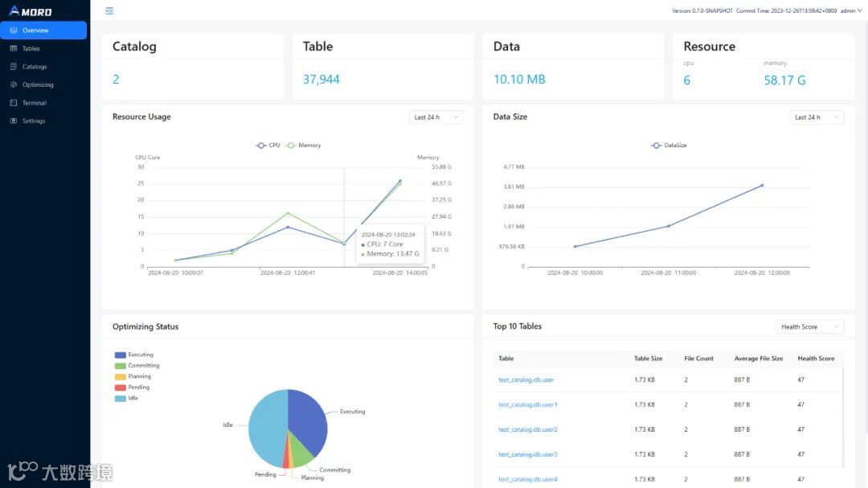Viewport: 868px width, 488px height.
Task: Click the Catalogs sidebar icon
Action: click(14, 67)
